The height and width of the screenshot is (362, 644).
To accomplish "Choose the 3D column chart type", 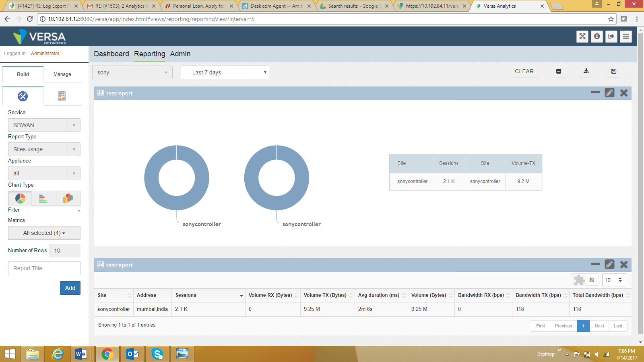I will coord(68,198).
